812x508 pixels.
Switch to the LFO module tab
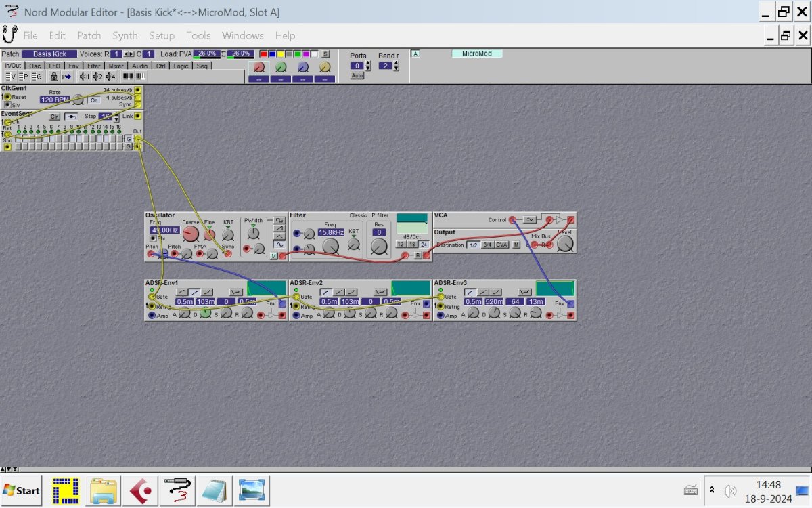tap(54, 66)
